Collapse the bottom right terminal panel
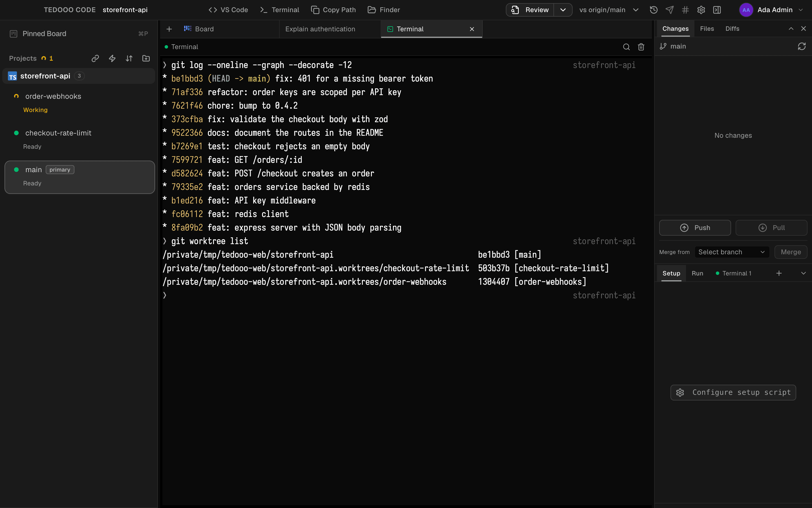812x508 pixels. pos(803,273)
